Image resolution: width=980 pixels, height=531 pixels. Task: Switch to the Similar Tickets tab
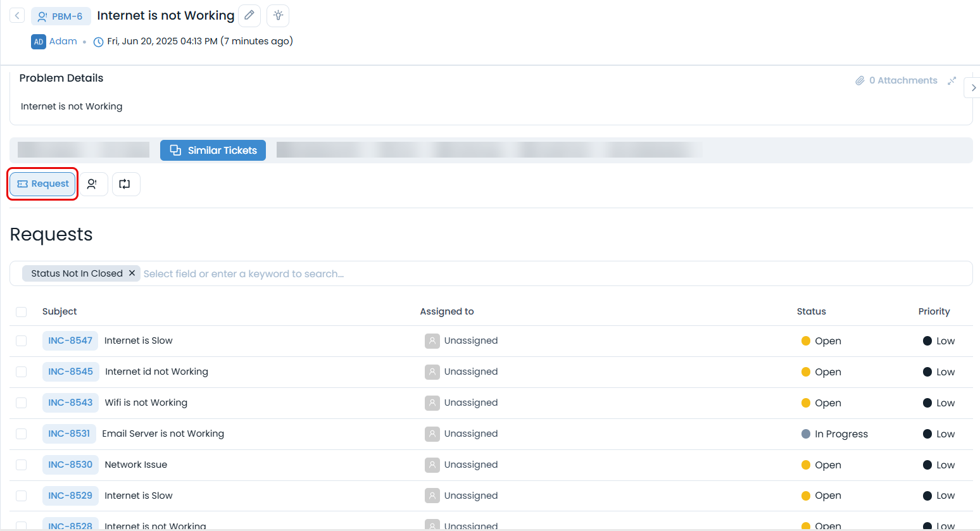pos(213,151)
